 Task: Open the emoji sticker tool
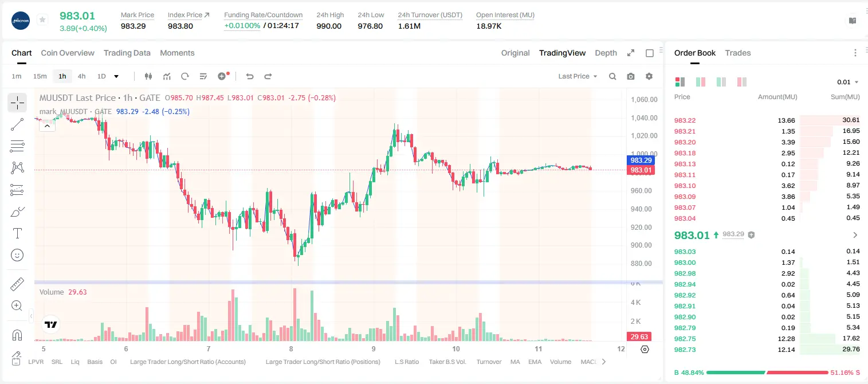[17, 255]
